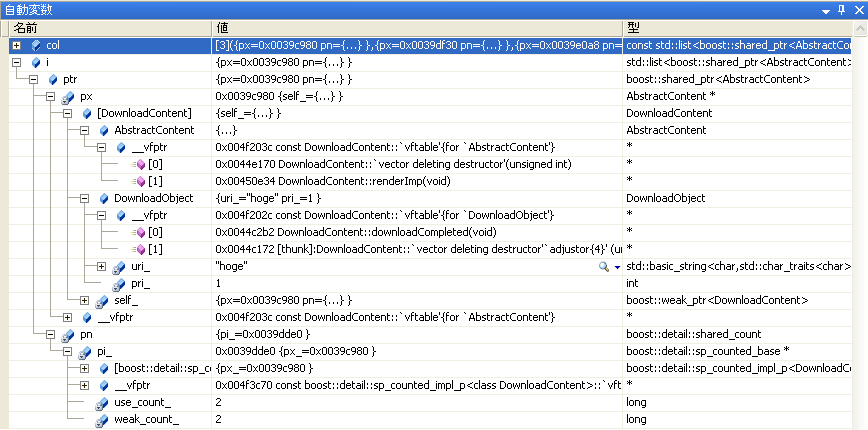The width and height of the screenshot is (868, 430).
Task: Open the panel window position dropdown
Action: [826, 11]
